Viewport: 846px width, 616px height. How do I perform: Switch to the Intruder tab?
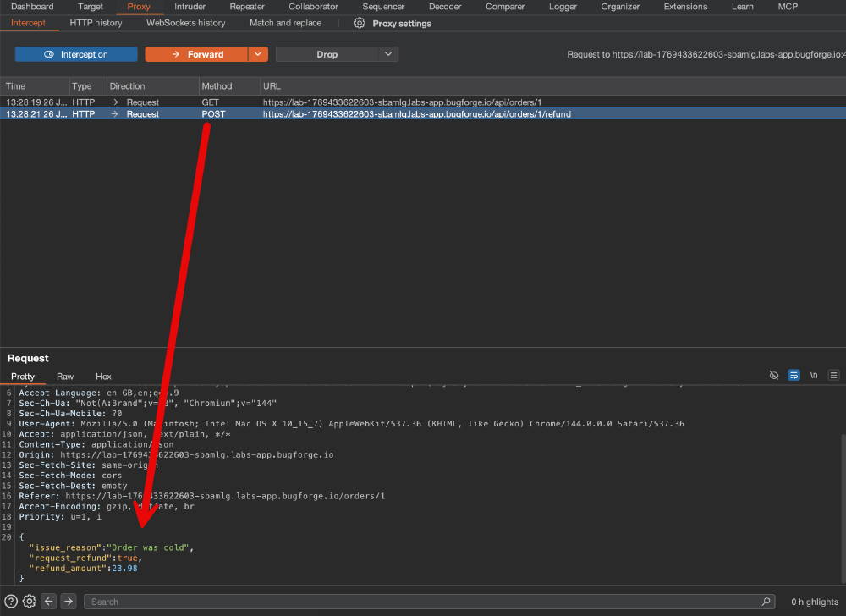(x=190, y=7)
